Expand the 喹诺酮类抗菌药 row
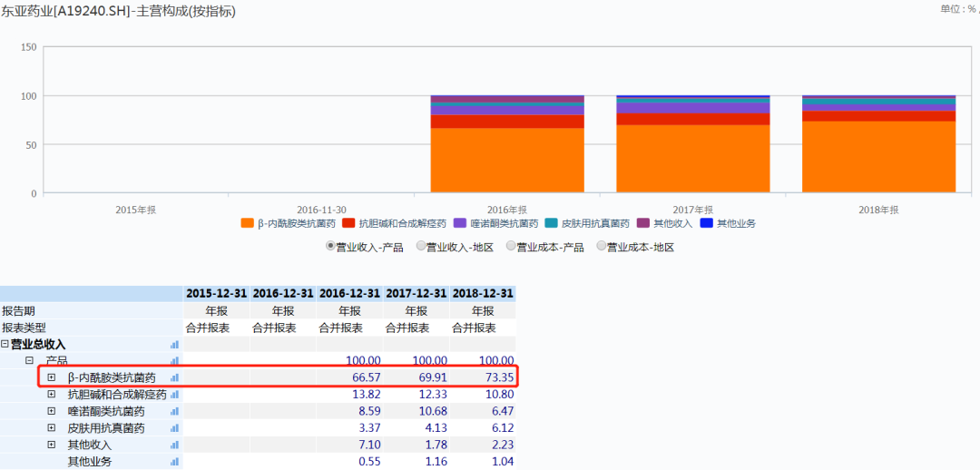This screenshot has width=980, height=470. (x=52, y=411)
